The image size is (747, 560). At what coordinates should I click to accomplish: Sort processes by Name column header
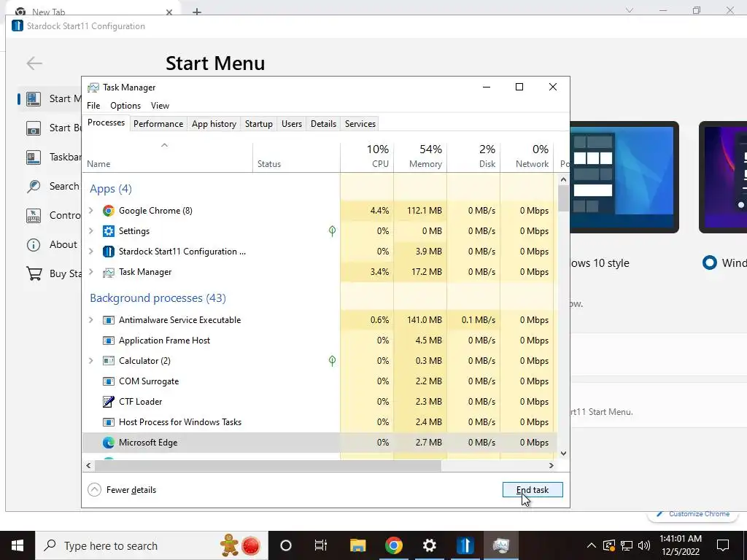click(x=167, y=157)
